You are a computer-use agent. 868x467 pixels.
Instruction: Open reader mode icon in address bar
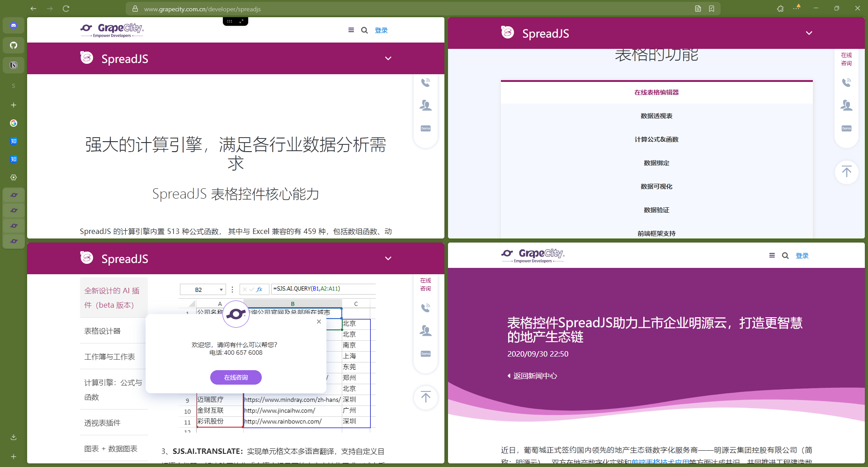pos(698,9)
